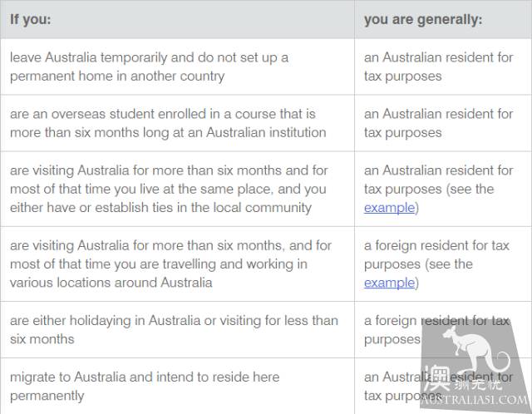532x414 pixels.
Task: Click the kangaroo watermark logo
Action: tap(476, 349)
